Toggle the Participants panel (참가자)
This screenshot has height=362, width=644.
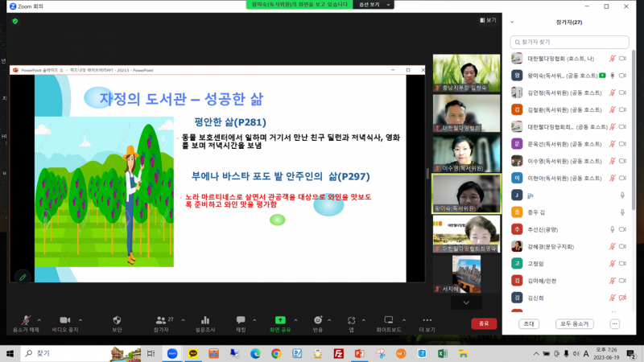(x=161, y=320)
